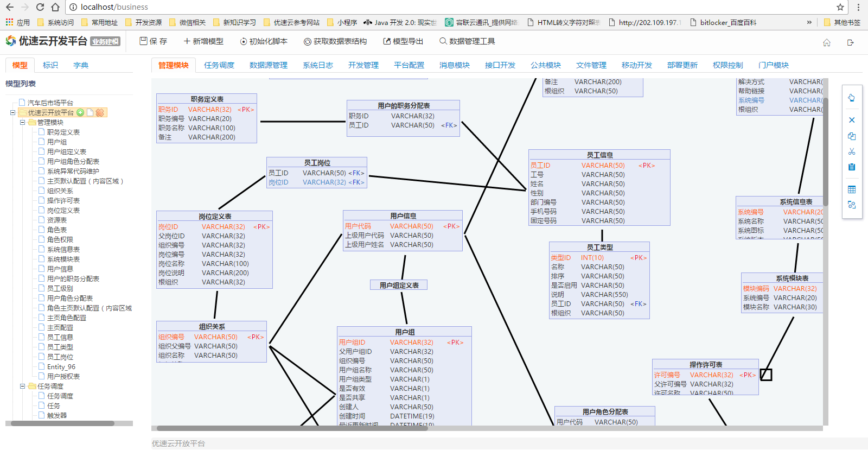Open the 开发管理 module tab
868x450 pixels.
363,65
